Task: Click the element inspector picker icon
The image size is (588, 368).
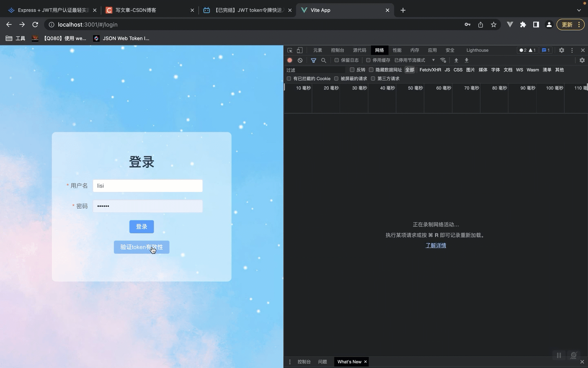Action: [x=290, y=50]
